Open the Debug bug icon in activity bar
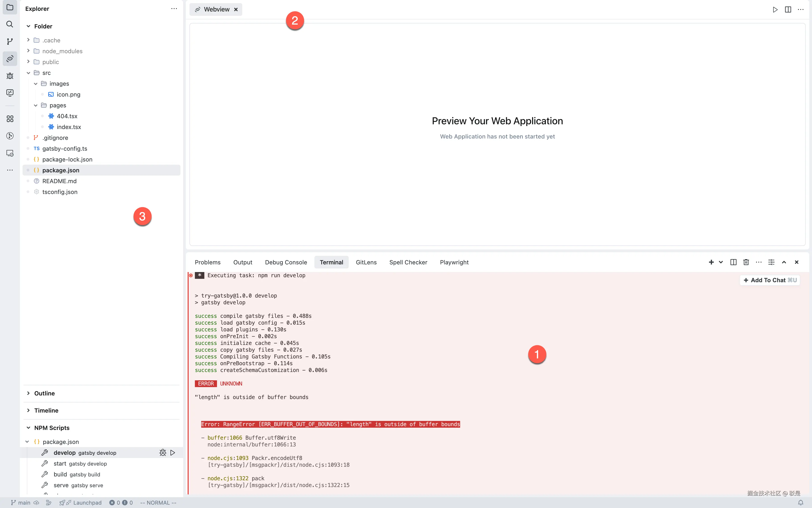812x508 pixels. pyautogui.click(x=10, y=76)
